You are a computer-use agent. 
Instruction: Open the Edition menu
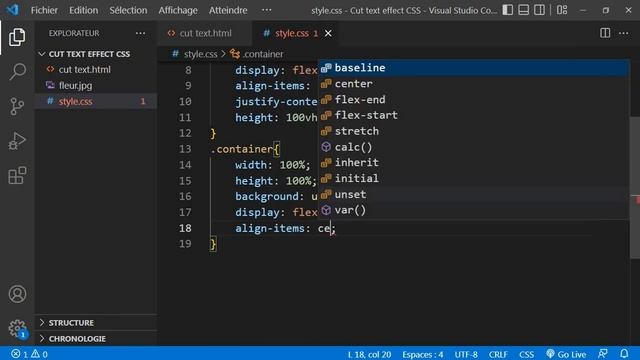click(x=83, y=10)
